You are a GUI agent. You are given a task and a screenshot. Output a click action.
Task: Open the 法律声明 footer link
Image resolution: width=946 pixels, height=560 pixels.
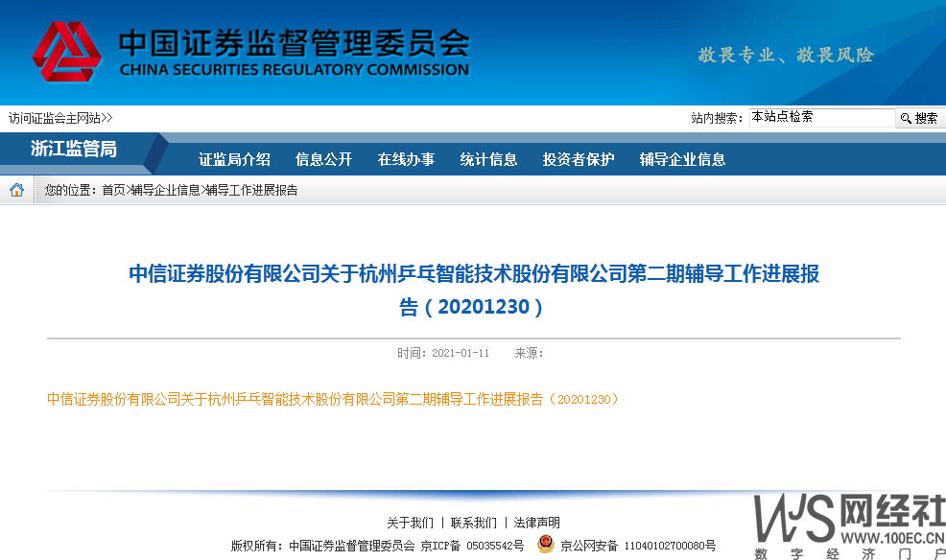[537, 522]
